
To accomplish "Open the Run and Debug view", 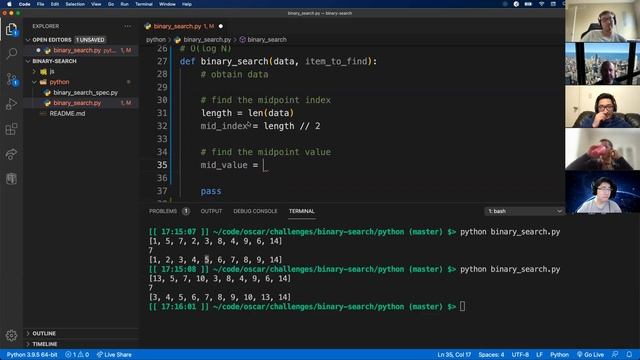I will [x=11, y=104].
